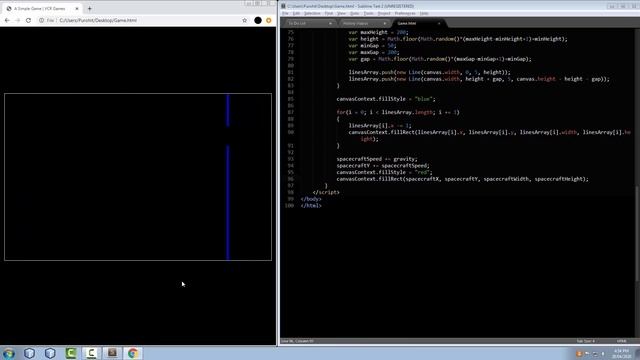Open the Goto menu in Sublime Text
This screenshot has width=640, height=360.
click(354, 13)
